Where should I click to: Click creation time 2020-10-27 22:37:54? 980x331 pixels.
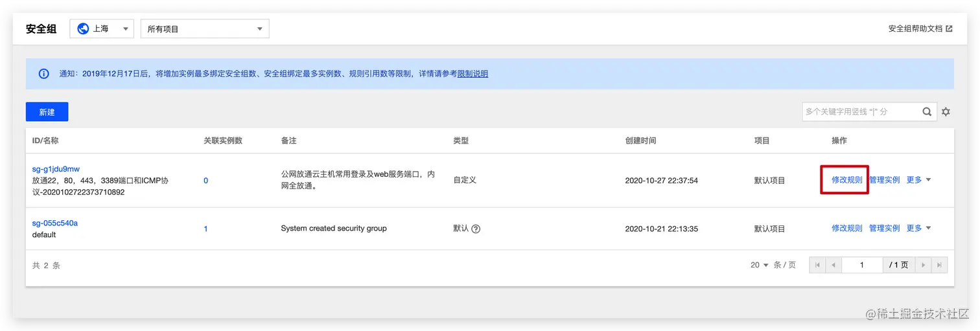(x=661, y=181)
